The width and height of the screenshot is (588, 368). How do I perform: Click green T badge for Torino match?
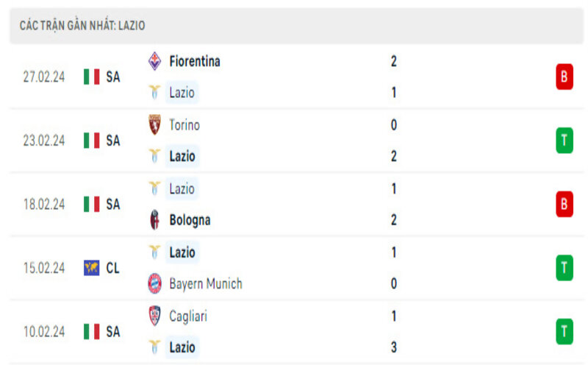[x=564, y=140]
